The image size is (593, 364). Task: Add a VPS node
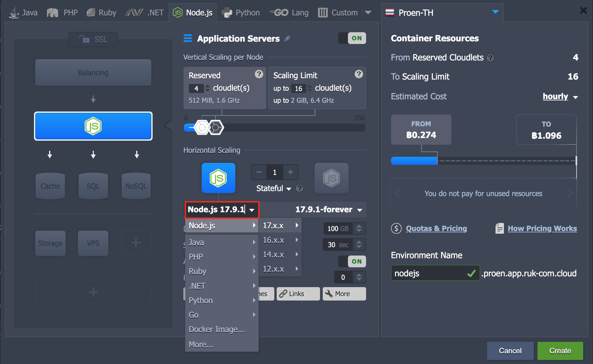click(x=93, y=243)
